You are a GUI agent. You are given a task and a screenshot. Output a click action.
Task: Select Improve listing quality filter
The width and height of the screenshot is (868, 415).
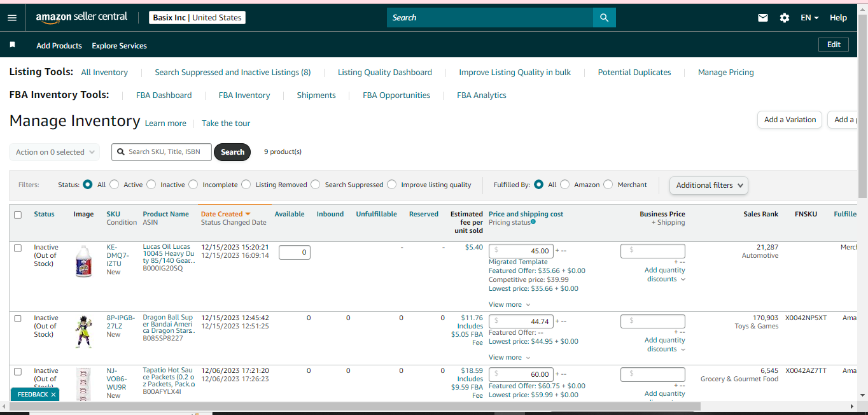pos(392,185)
